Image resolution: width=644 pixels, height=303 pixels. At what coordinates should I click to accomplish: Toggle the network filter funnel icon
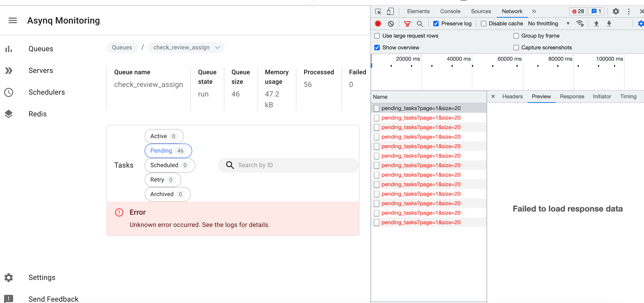click(x=407, y=24)
